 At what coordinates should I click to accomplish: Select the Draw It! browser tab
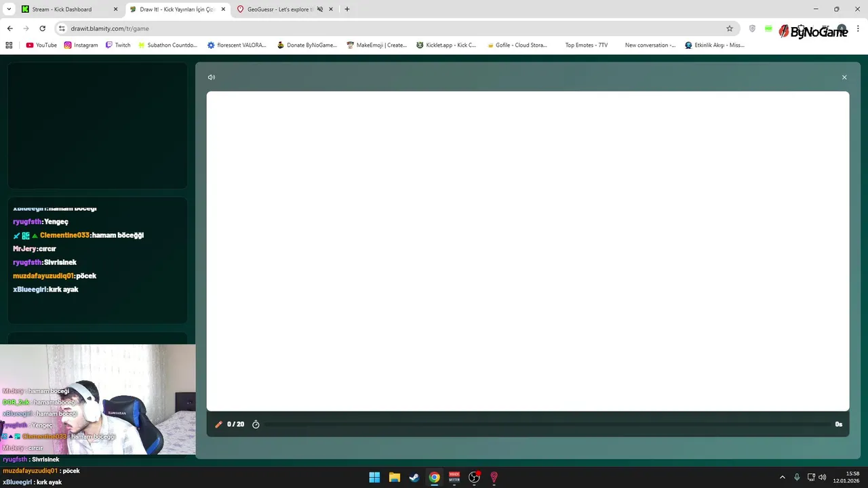tap(178, 9)
